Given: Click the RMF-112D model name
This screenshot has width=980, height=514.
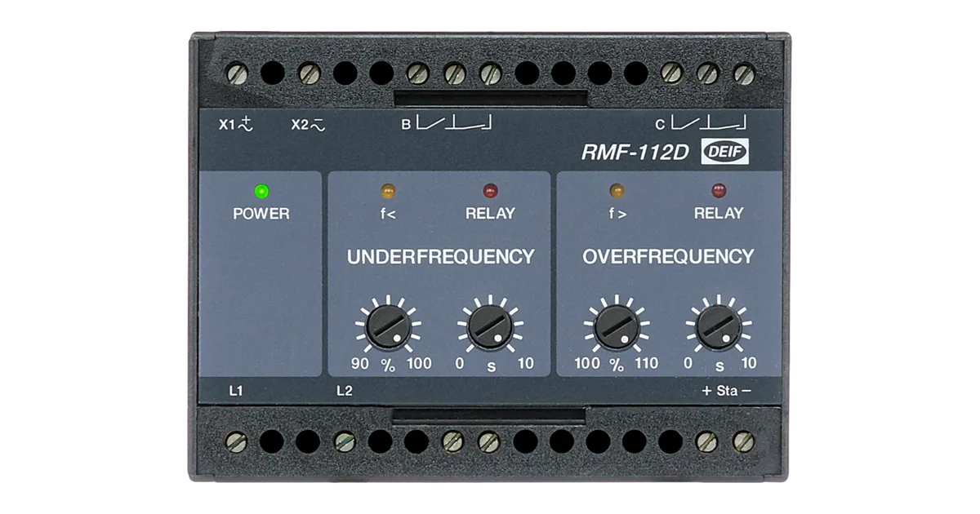Looking at the screenshot, I should [635, 153].
